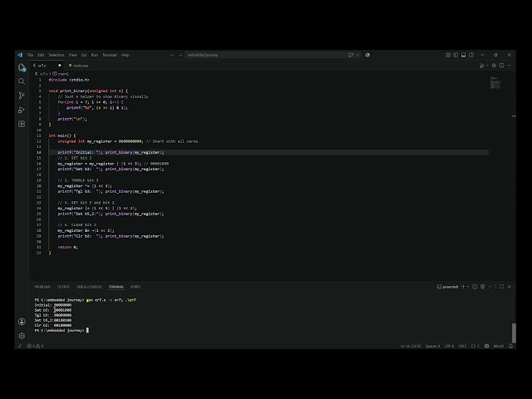
Task: Expand the run button dropdown arrow
Action: coord(487,66)
